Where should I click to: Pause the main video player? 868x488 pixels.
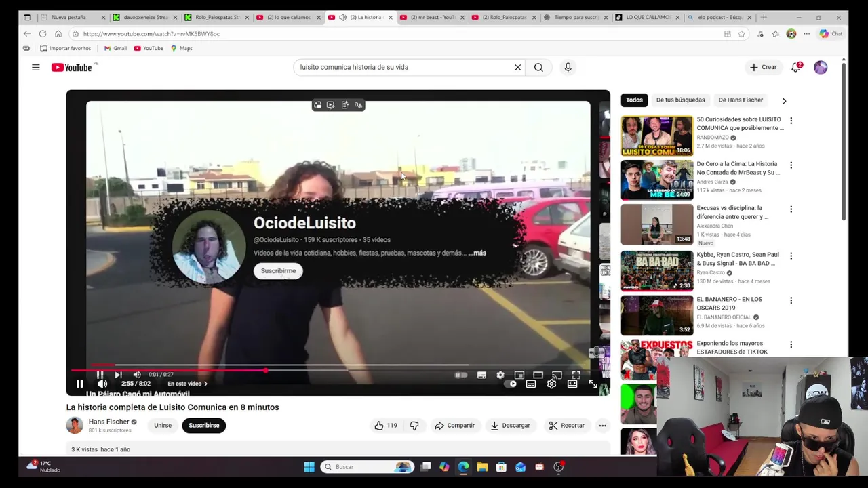[79, 384]
